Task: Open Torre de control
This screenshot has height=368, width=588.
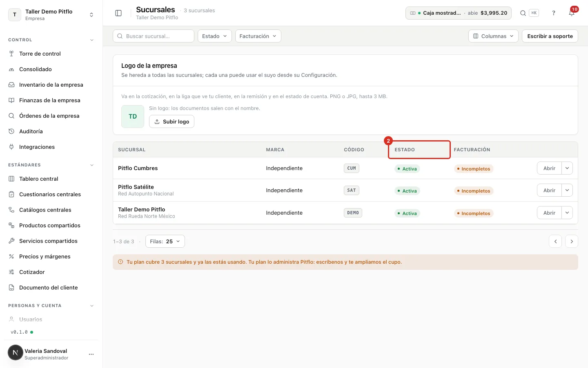Action: click(x=51, y=54)
